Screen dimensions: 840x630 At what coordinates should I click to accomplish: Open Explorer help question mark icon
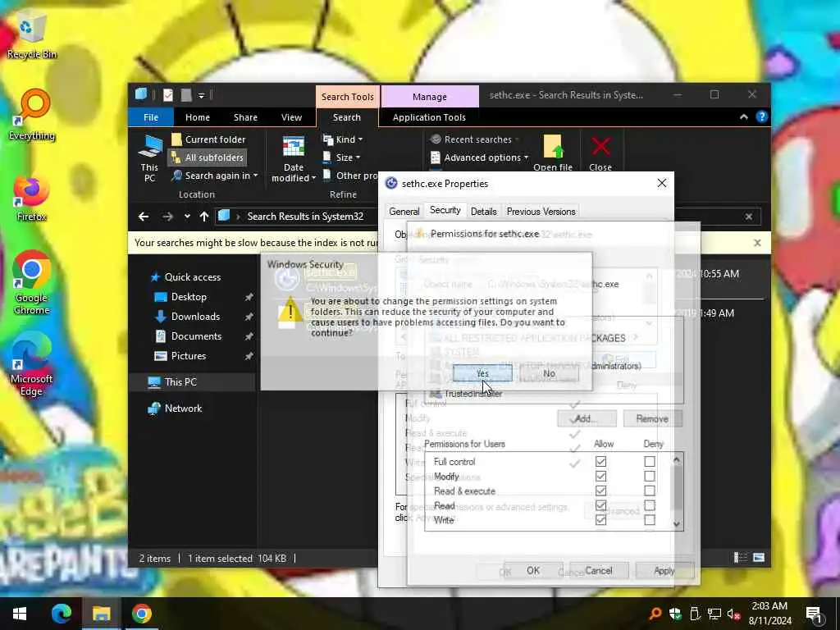762,116
